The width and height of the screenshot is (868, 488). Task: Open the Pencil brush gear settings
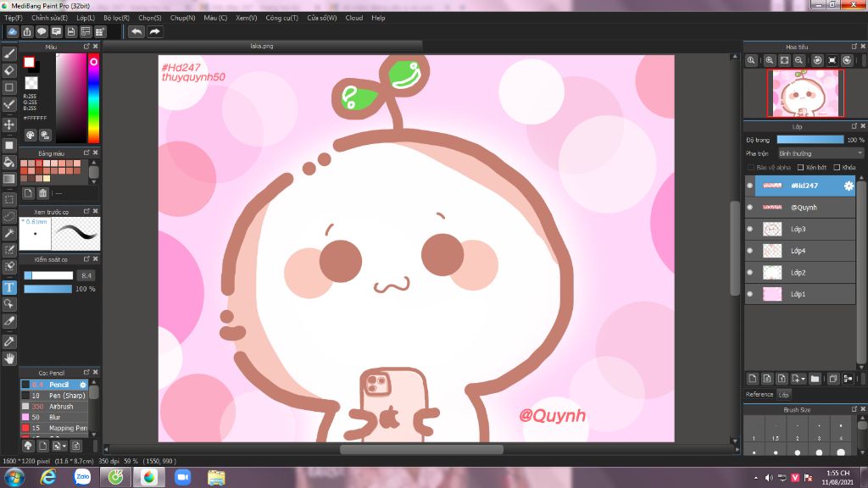click(x=83, y=385)
